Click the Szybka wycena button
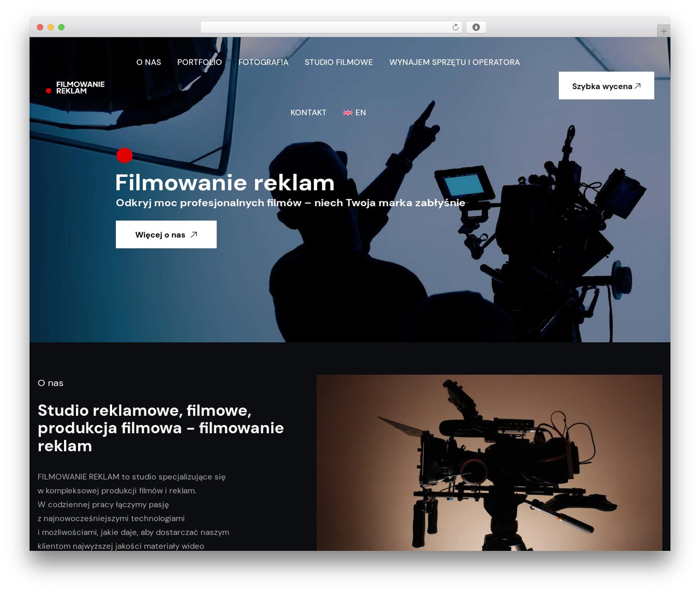Image resolution: width=700 pixels, height=593 pixels. (606, 86)
